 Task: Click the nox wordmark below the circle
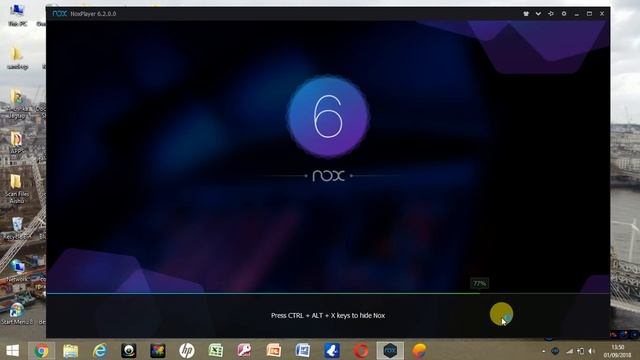pyautogui.click(x=328, y=176)
